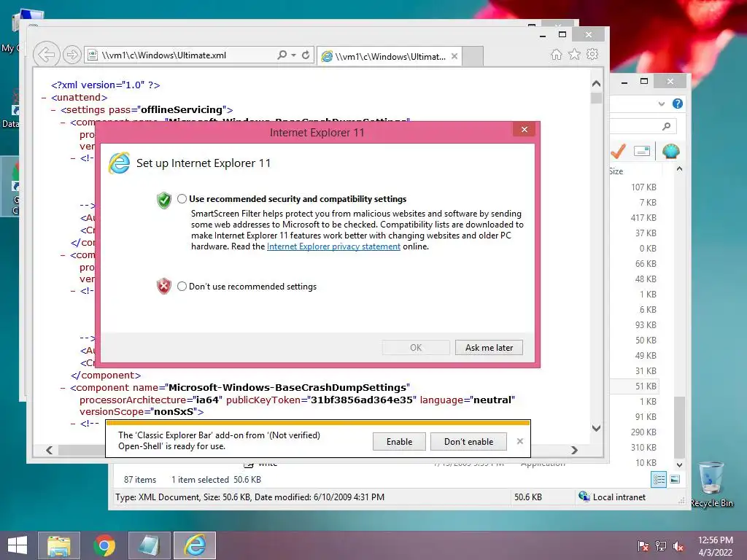Click the 290 KB size entry in Explorer

click(643, 432)
